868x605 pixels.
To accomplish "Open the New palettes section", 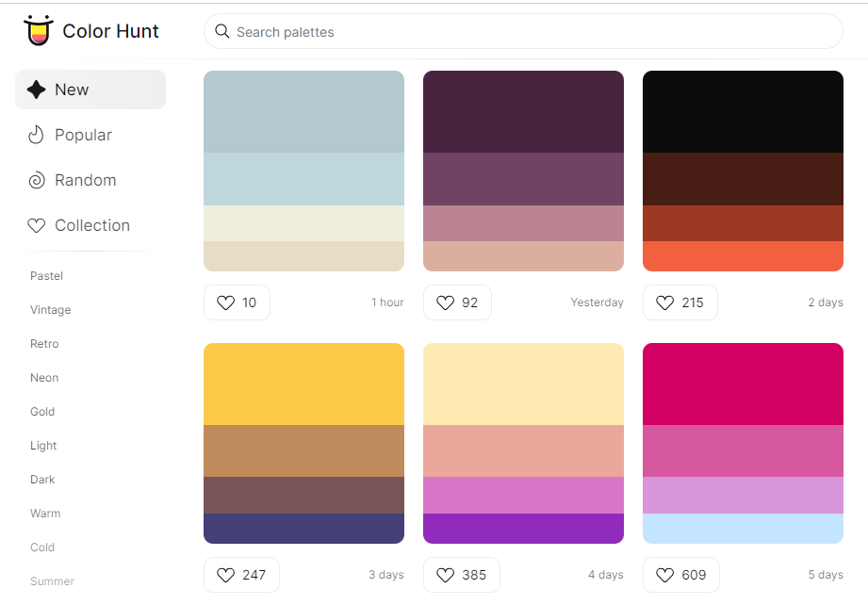I will [x=90, y=90].
